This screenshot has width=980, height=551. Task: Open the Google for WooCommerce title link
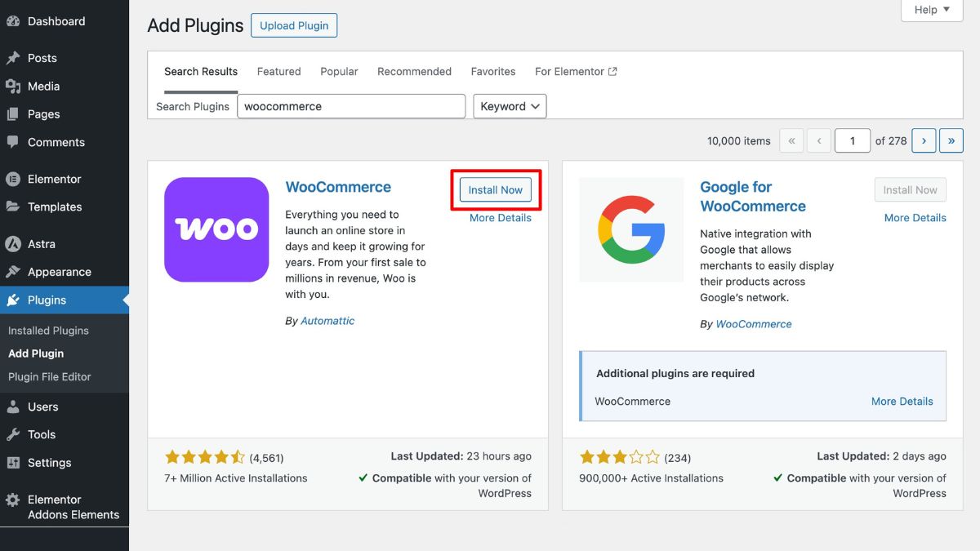(x=753, y=197)
